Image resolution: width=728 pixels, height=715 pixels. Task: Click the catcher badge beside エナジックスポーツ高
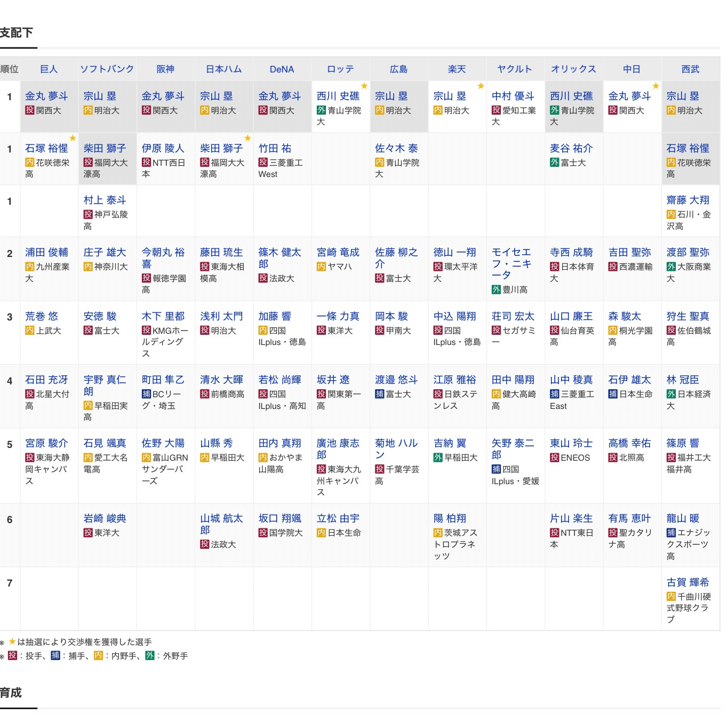pyautogui.click(x=671, y=533)
